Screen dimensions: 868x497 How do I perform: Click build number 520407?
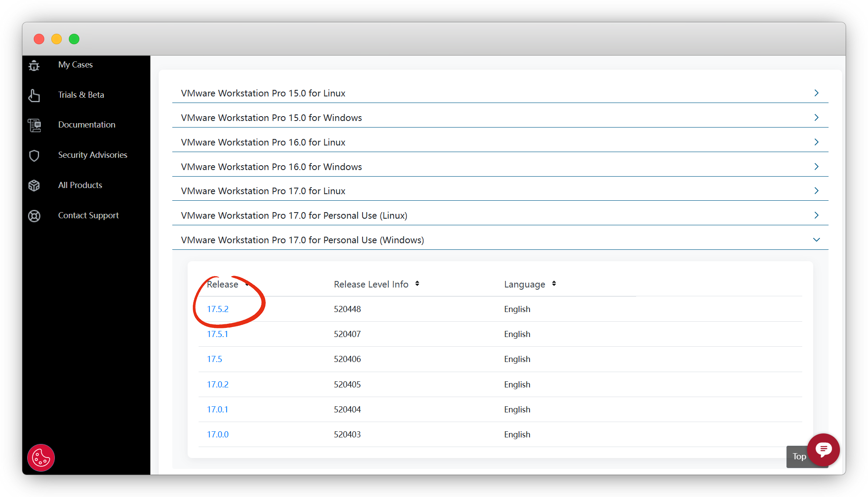pyautogui.click(x=347, y=334)
